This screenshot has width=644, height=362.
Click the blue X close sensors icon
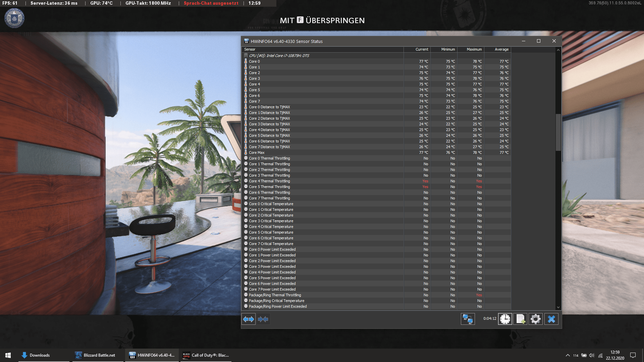[x=551, y=319]
